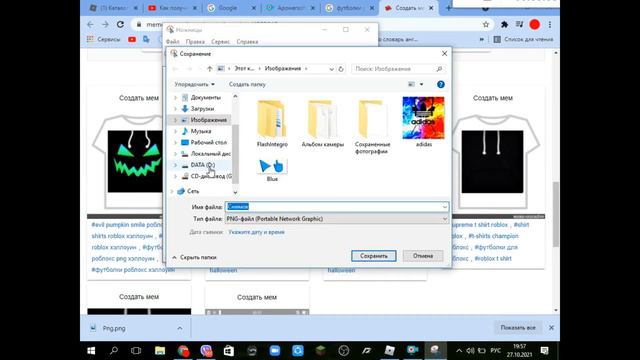Click the Поиск: Изображения search box
The height and width of the screenshot is (360, 640).
(x=398, y=69)
